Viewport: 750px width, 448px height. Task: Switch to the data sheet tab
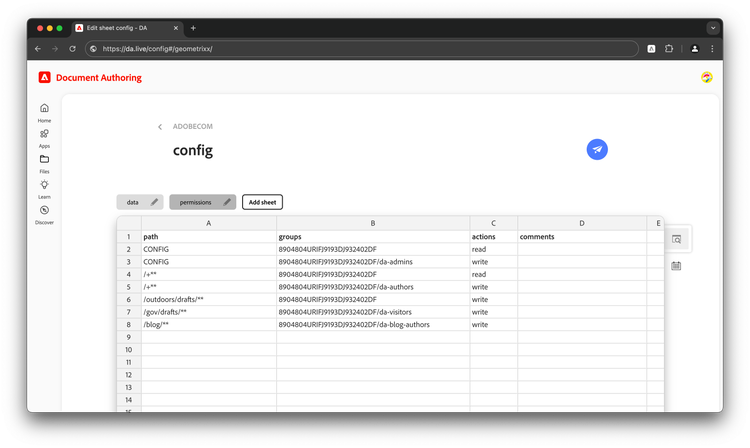point(133,202)
